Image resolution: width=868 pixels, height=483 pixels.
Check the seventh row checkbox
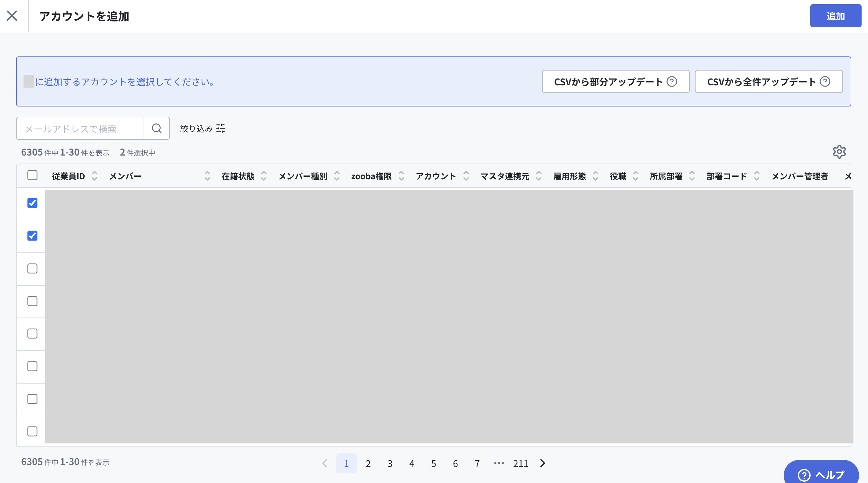(x=32, y=399)
